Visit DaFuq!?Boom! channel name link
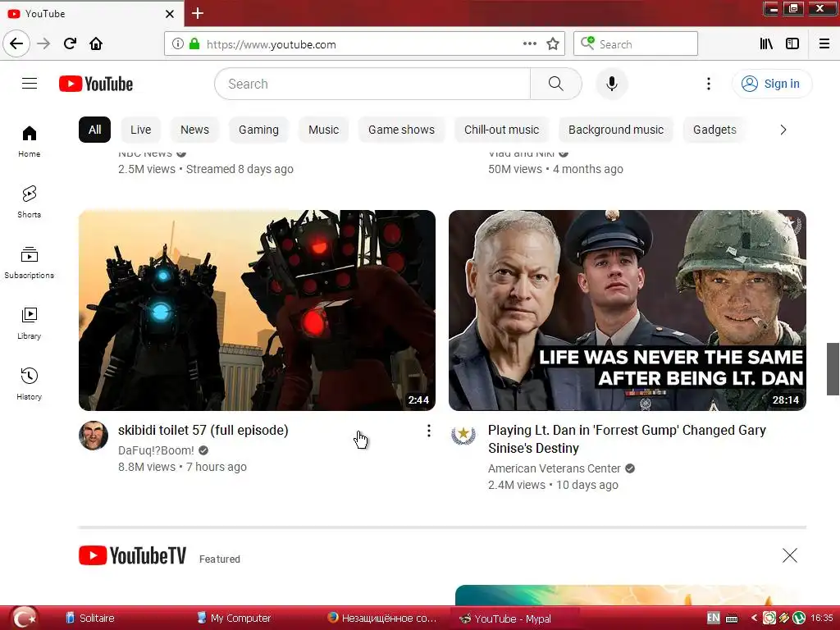Image resolution: width=840 pixels, height=630 pixels. (156, 450)
